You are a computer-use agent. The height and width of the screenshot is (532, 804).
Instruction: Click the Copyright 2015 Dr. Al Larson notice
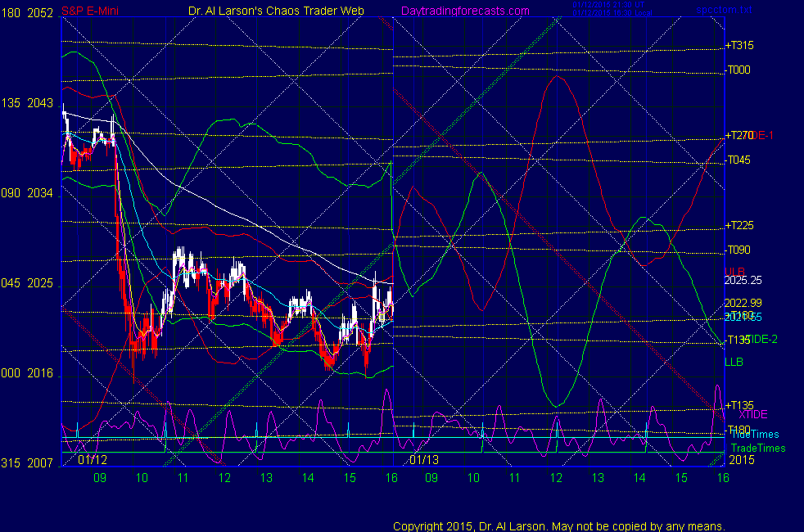(558, 525)
